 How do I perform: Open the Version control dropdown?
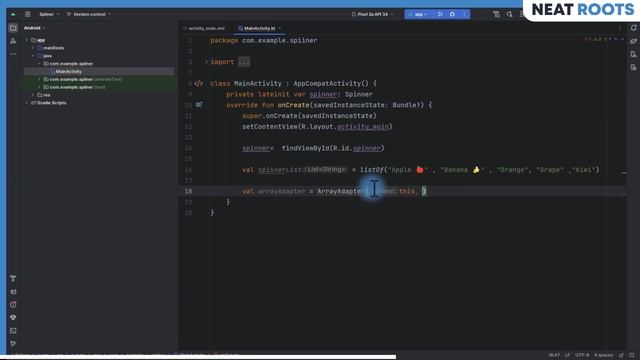[x=89, y=14]
